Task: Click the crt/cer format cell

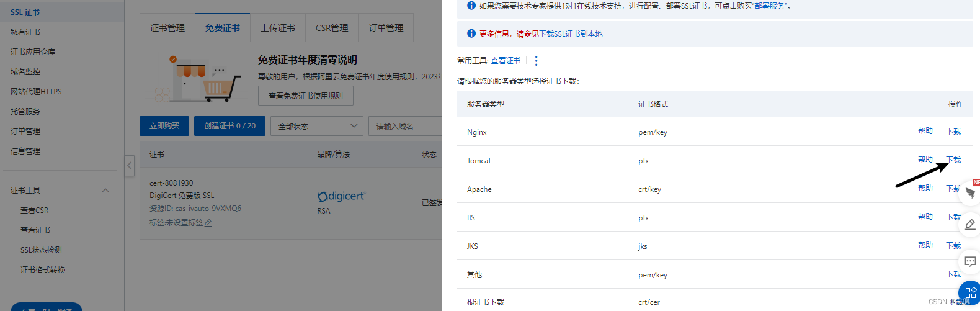Action: coord(649,302)
